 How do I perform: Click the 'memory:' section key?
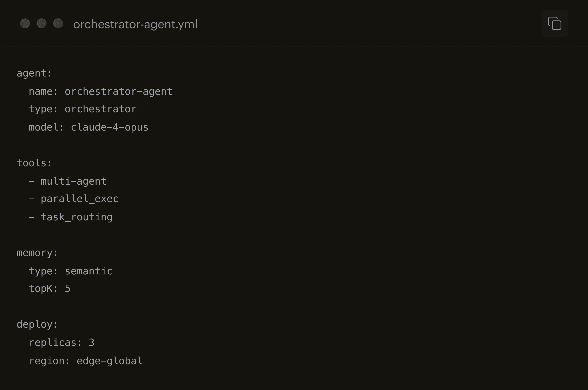pos(37,253)
